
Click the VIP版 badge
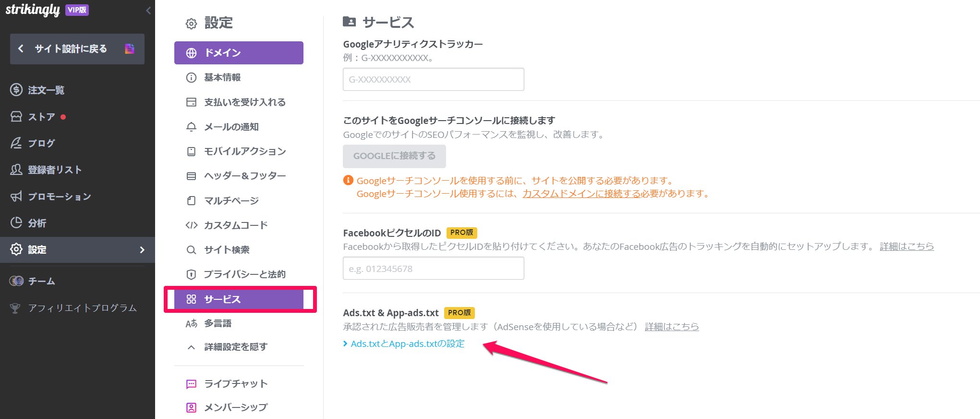(x=77, y=10)
